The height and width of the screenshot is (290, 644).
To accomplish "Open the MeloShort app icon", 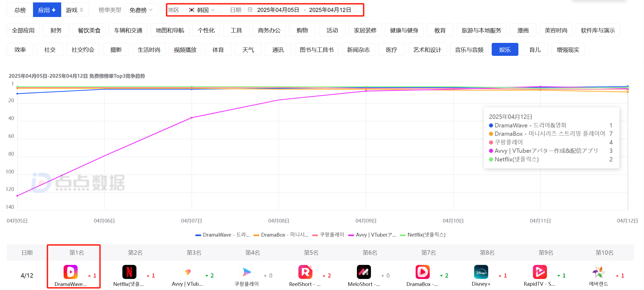I will (x=364, y=272).
